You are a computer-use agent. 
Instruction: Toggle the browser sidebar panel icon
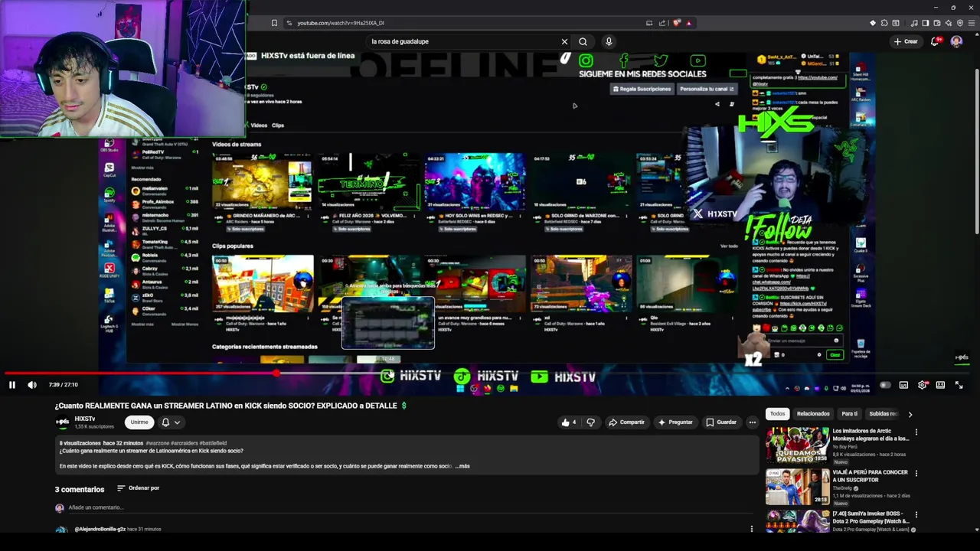tap(926, 23)
